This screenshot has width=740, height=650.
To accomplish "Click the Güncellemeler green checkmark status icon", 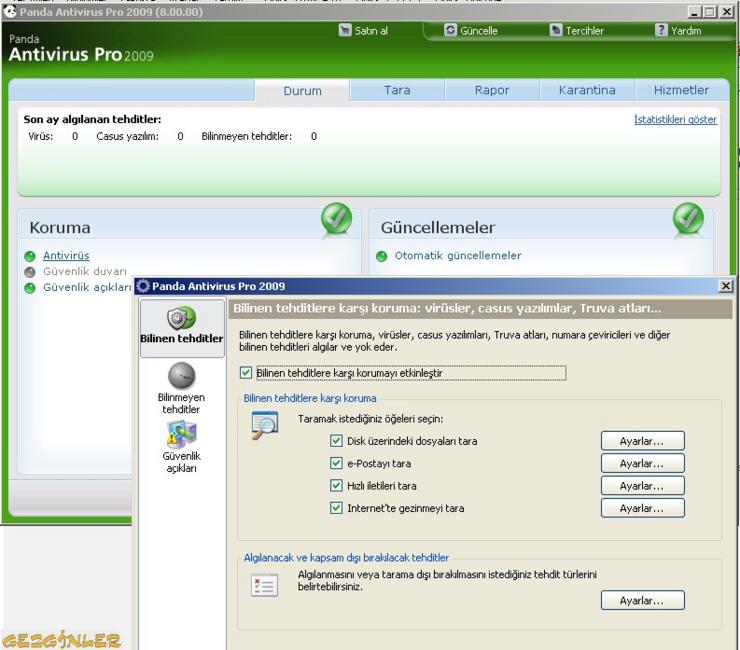I will click(688, 219).
